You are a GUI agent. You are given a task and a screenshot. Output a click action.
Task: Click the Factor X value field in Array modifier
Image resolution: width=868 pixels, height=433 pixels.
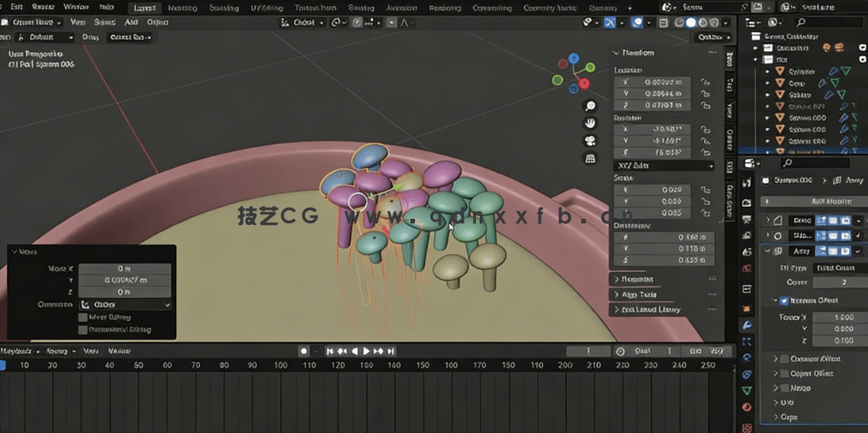841,317
